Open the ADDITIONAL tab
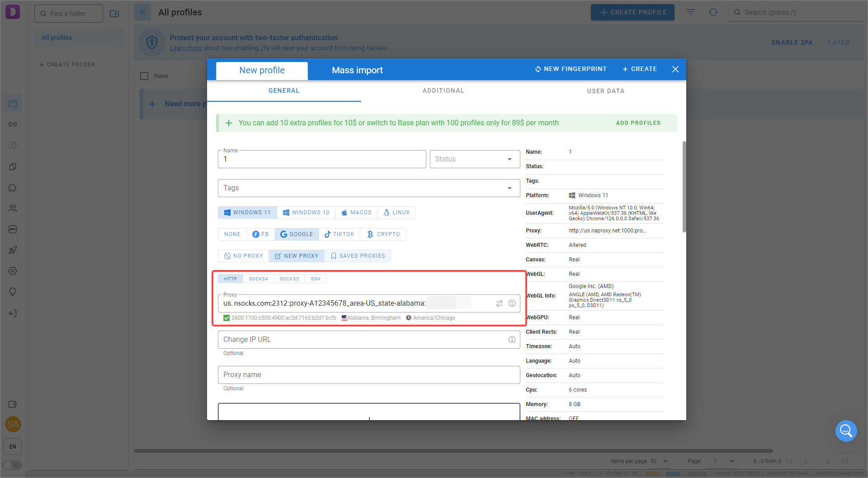 tap(443, 91)
